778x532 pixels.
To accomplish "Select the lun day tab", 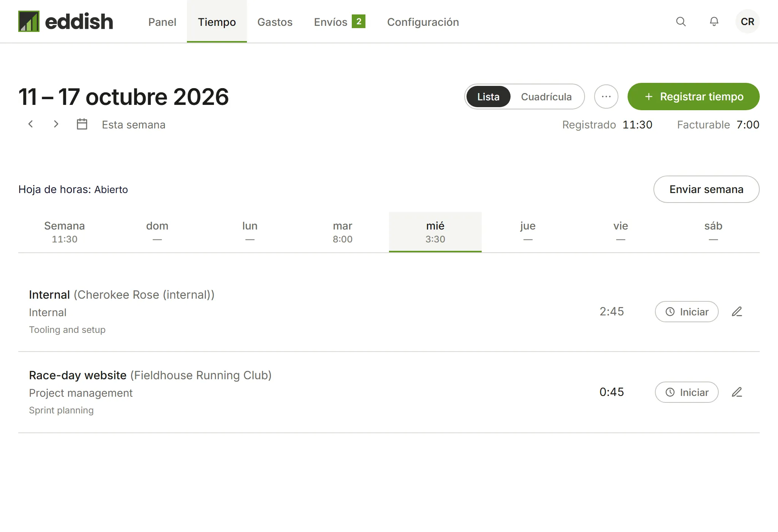I will point(250,232).
